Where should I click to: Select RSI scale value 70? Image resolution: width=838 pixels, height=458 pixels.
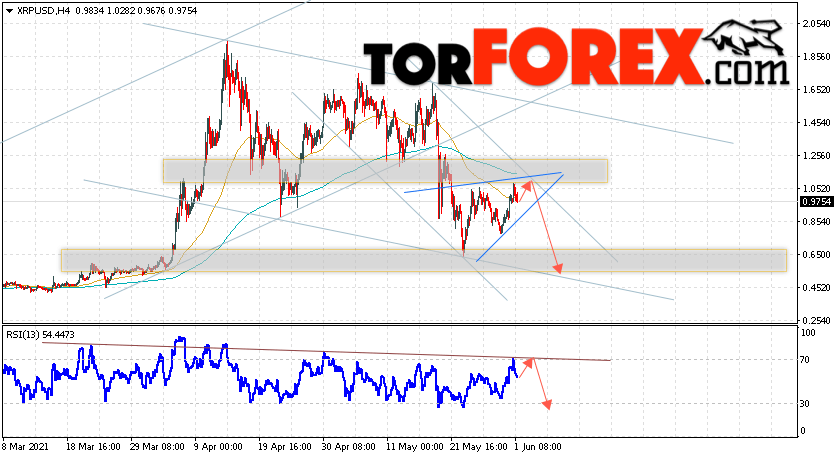(x=805, y=360)
